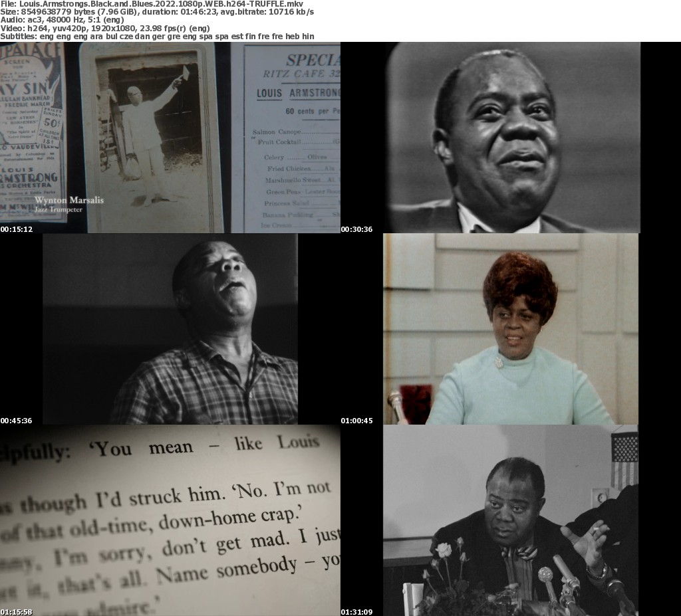
Task: Open the blurred book page thumbnail
Action: pyautogui.click(x=170, y=520)
